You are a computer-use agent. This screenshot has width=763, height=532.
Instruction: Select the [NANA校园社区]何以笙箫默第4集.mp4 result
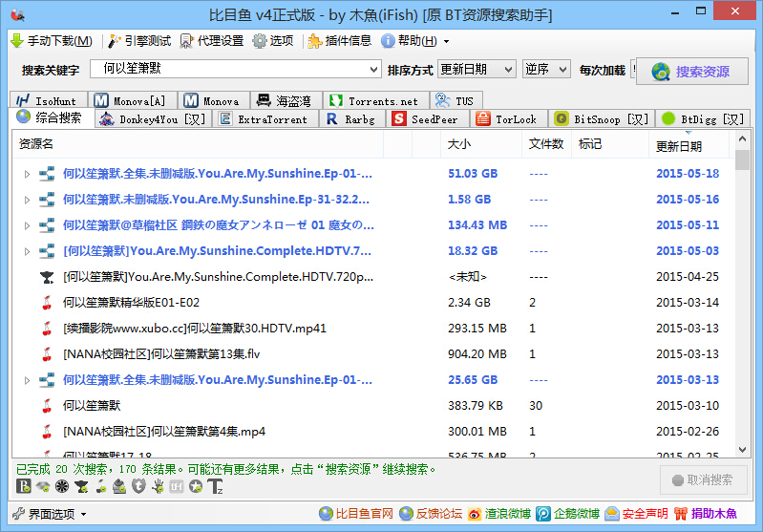[164, 432]
